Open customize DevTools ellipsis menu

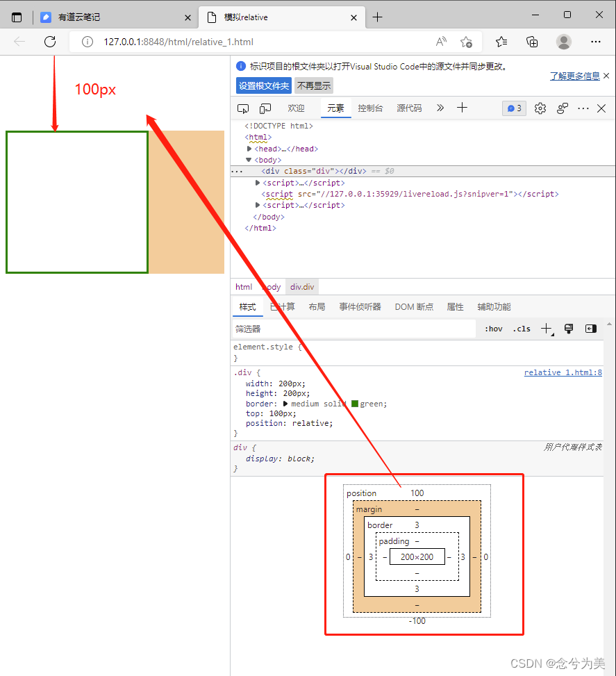[x=583, y=108]
